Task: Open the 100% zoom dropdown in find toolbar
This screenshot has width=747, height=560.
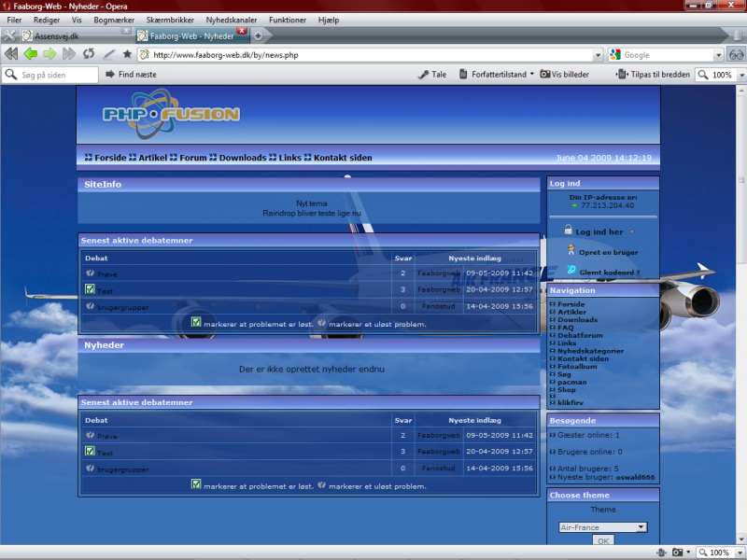Action: [x=741, y=75]
